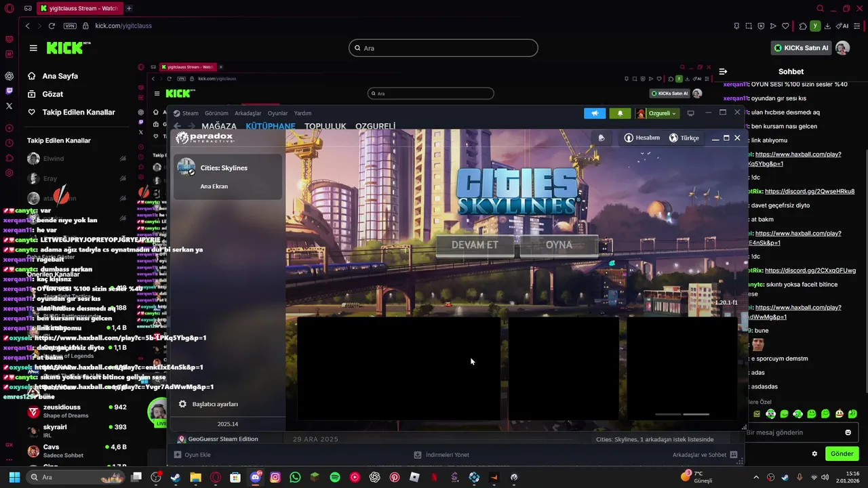This screenshot has width=868, height=488.
Task: Click DEVAM ET in Paradox launcher
Action: pyautogui.click(x=475, y=245)
